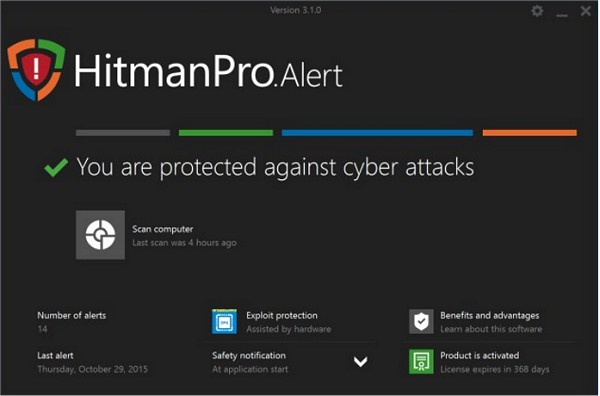Click the Product is activated certificate icon

(x=421, y=361)
